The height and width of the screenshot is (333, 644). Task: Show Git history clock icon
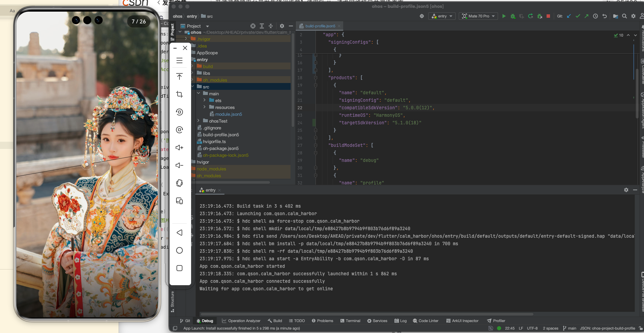click(595, 16)
